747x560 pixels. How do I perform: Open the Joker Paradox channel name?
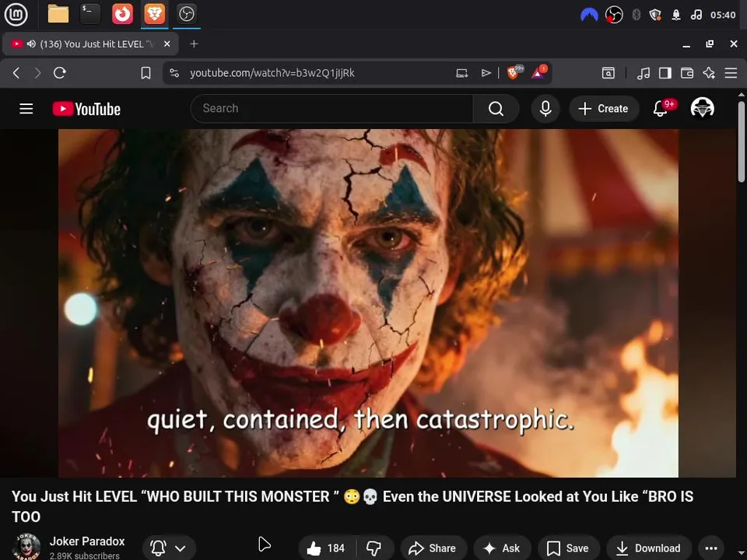pyautogui.click(x=87, y=541)
